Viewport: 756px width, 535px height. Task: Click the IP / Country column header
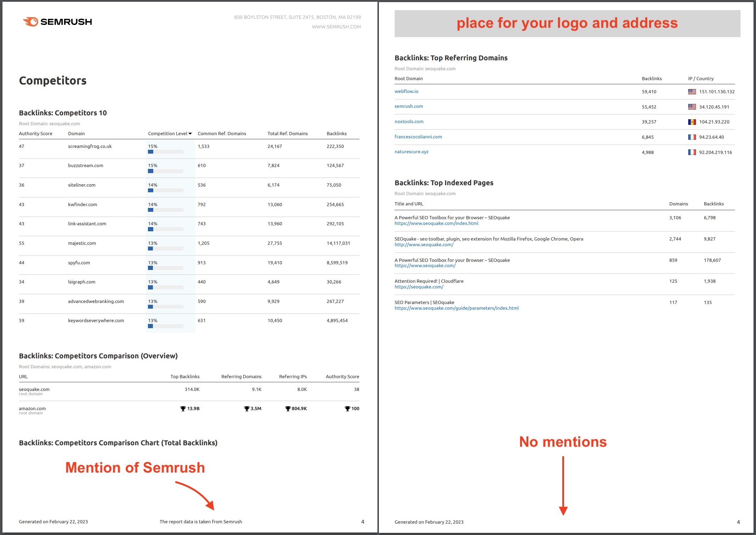(x=701, y=78)
